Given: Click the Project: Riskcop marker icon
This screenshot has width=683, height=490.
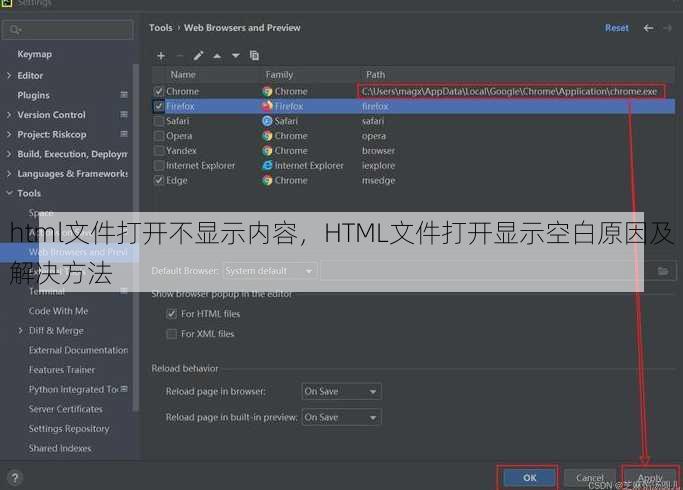Looking at the screenshot, I should click(x=124, y=134).
